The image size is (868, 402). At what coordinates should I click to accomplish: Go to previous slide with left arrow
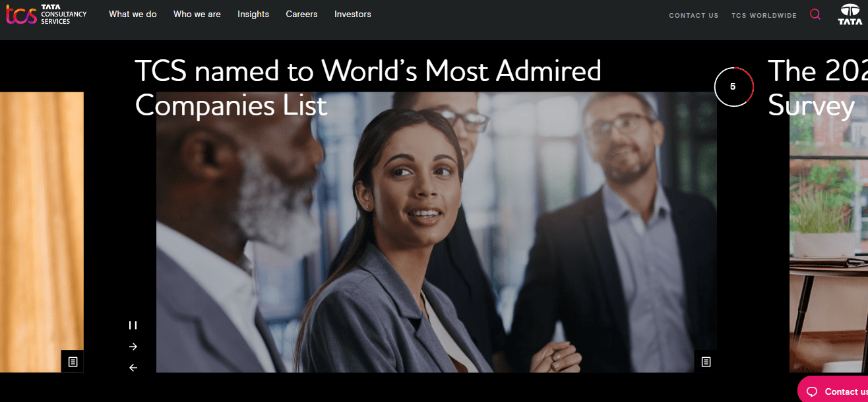(133, 368)
